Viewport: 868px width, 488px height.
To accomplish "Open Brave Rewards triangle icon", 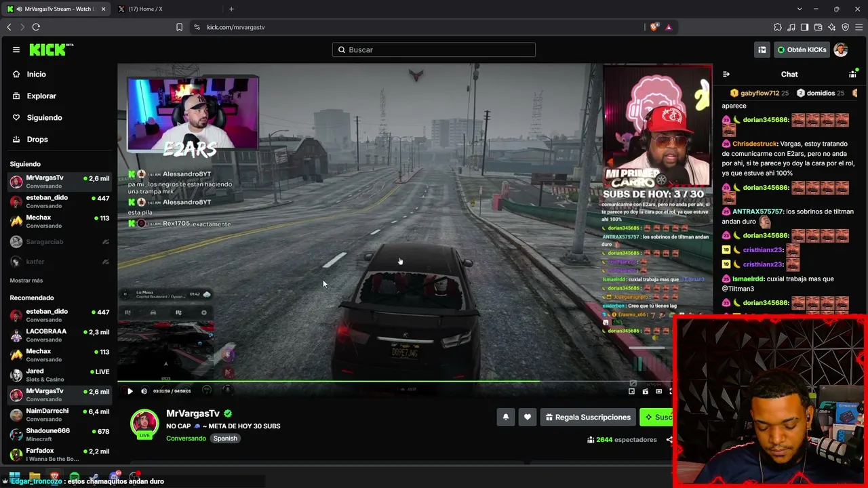I will click(x=669, y=27).
